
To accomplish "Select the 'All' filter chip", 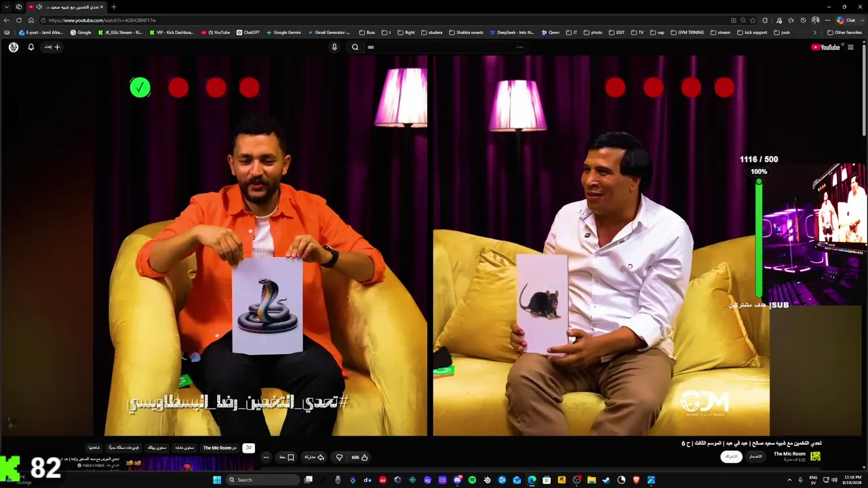I will (x=249, y=448).
